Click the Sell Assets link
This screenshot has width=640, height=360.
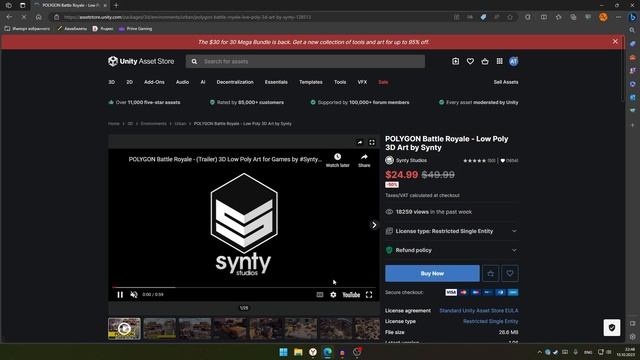tap(506, 82)
